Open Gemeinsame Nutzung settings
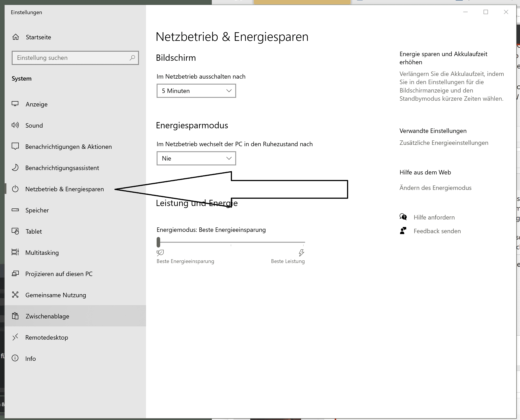Image resolution: width=520 pixels, height=420 pixels. [x=75, y=295]
